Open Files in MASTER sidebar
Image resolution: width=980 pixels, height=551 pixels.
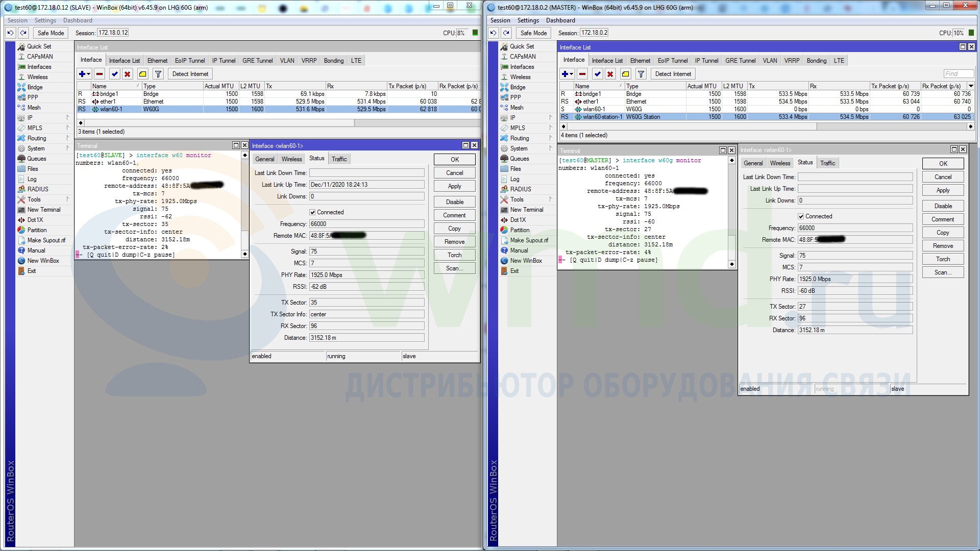(x=516, y=169)
